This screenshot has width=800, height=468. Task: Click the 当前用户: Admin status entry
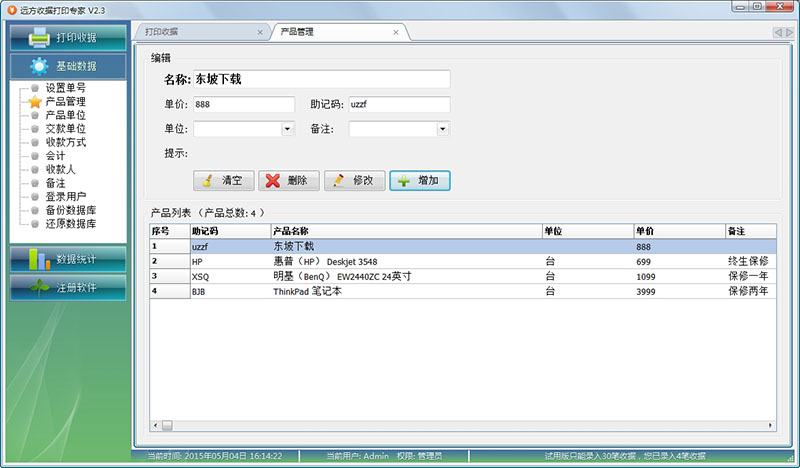click(358, 456)
